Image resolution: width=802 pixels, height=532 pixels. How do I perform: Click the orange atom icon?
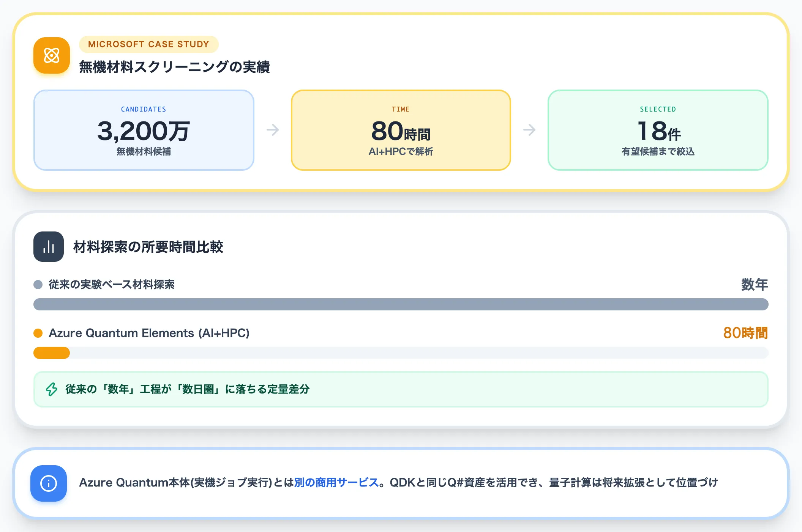[52, 55]
